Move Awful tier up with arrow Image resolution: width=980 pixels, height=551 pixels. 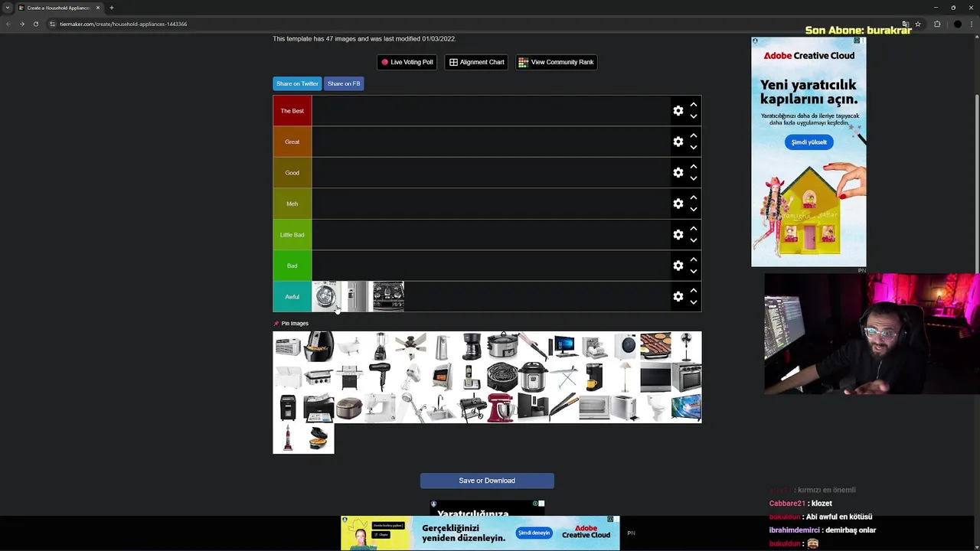click(693, 291)
